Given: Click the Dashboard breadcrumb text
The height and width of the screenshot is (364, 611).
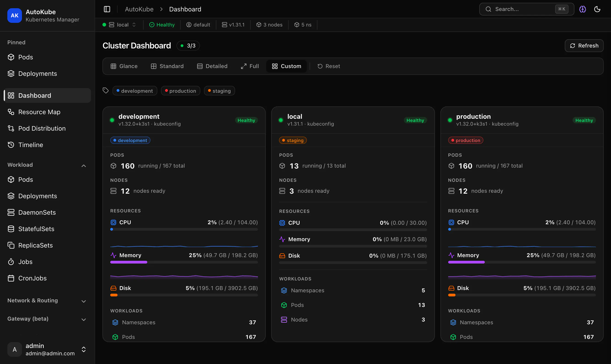Looking at the screenshot, I should tap(185, 9).
